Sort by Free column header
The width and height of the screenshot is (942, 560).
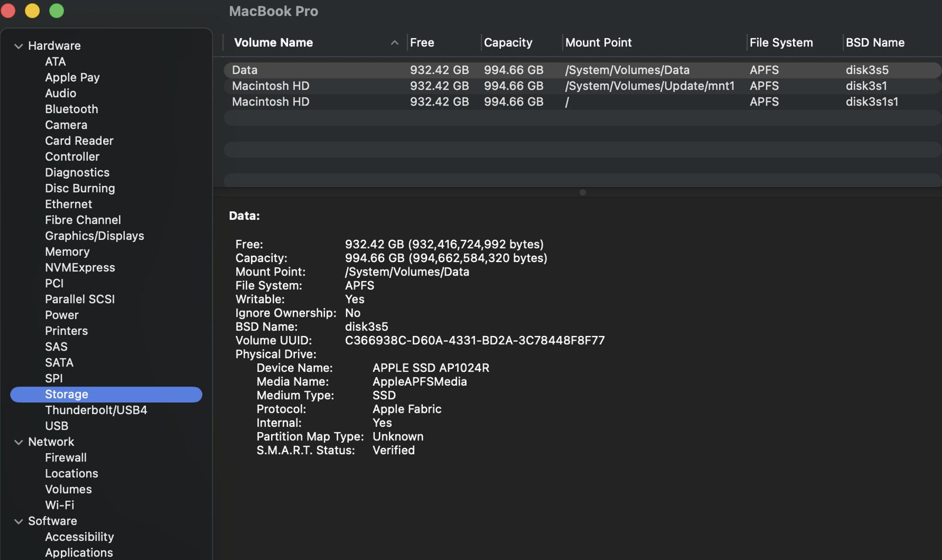coord(422,42)
